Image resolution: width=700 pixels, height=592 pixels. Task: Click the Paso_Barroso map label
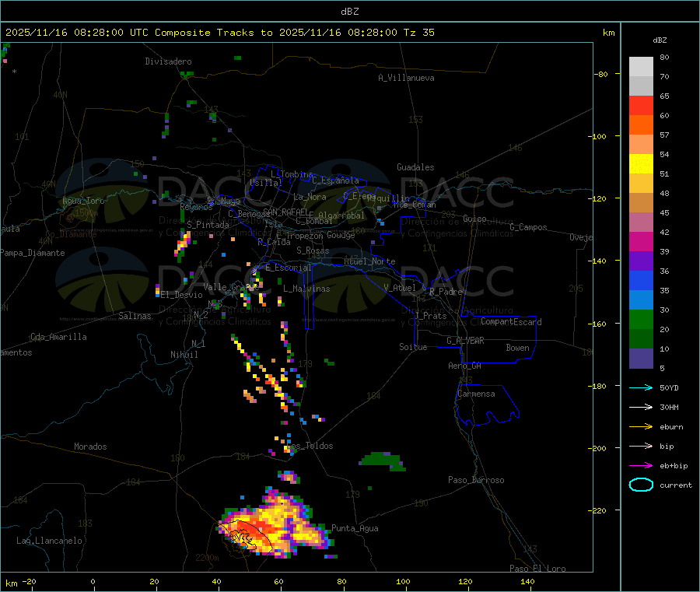point(476,480)
